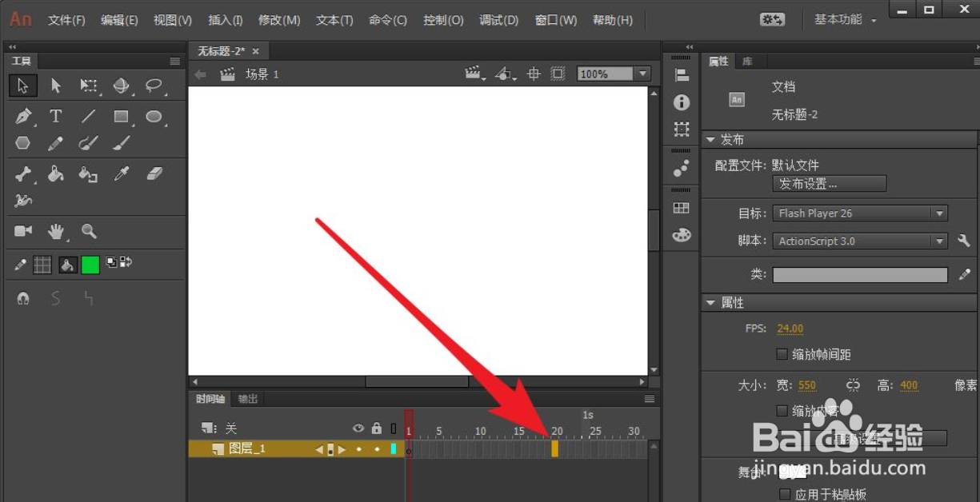The width and height of the screenshot is (980, 502).
Task: Open the Edit Symbols dropdown
Action: coord(506,74)
